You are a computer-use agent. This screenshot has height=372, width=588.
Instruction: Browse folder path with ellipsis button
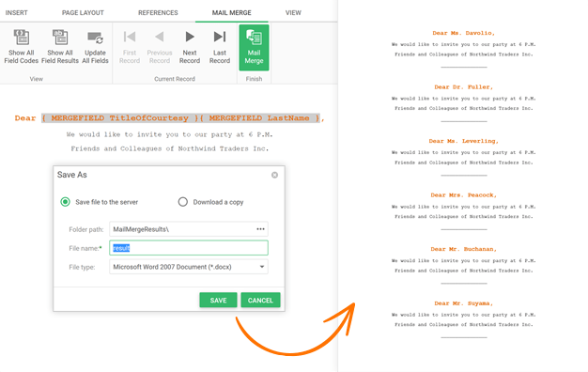click(x=260, y=229)
